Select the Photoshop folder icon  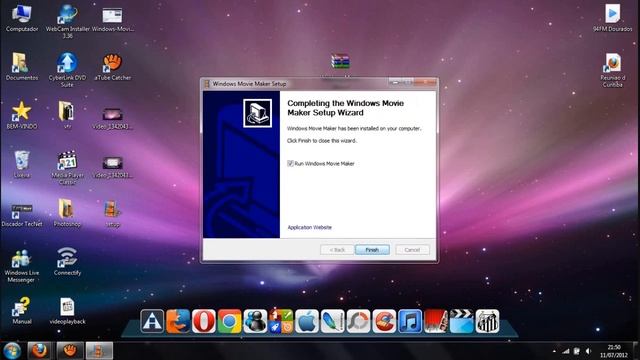(67, 213)
